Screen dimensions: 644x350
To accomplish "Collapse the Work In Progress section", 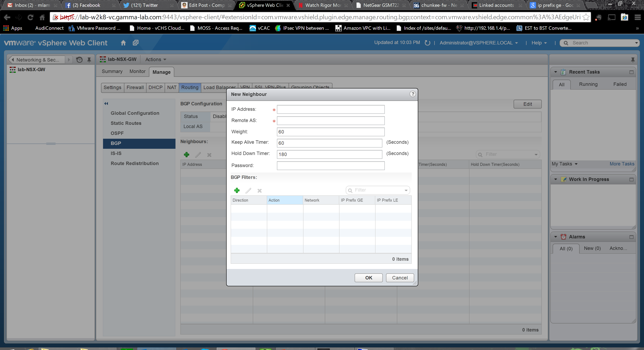I will (555, 179).
